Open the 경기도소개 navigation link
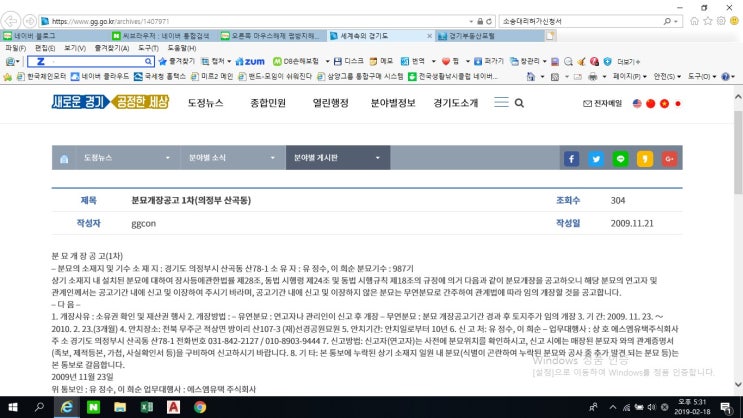 [x=455, y=103]
